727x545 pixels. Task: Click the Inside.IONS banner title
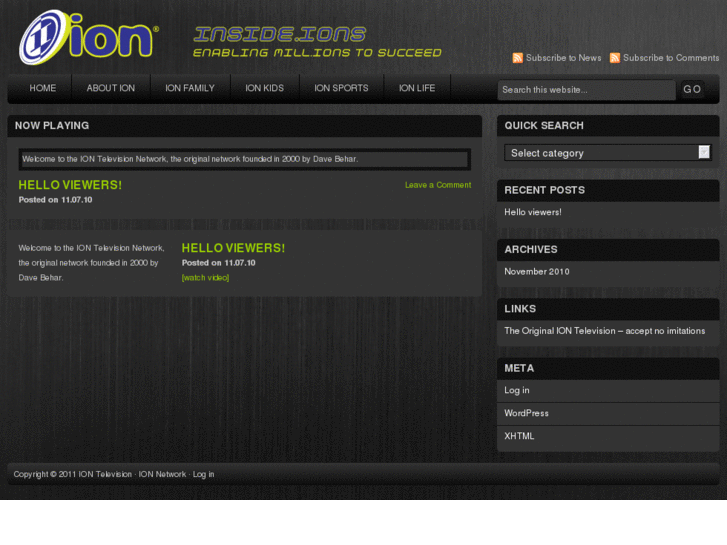(x=280, y=34)
